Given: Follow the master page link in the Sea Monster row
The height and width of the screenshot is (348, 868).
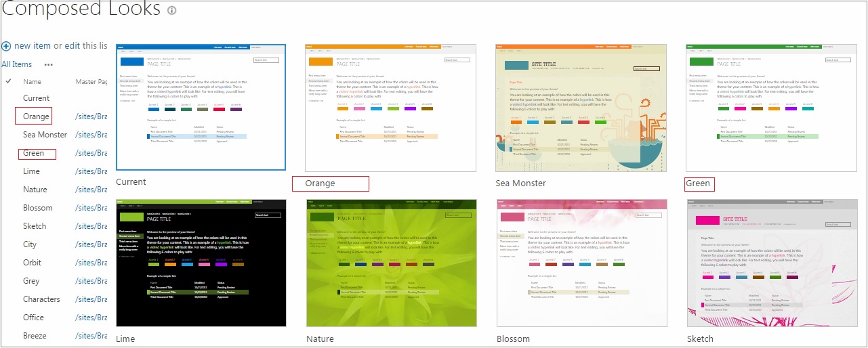Looking at the screenshot, I should coord(91,135).
